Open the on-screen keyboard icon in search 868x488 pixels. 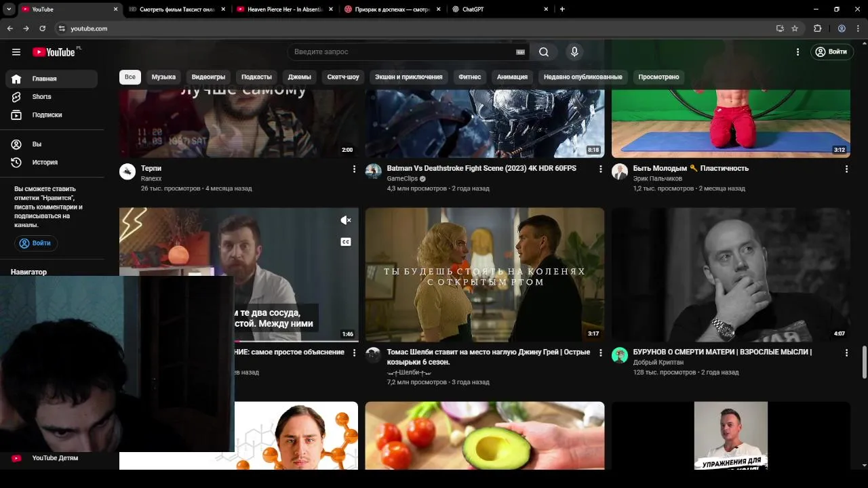pos(520,52)
